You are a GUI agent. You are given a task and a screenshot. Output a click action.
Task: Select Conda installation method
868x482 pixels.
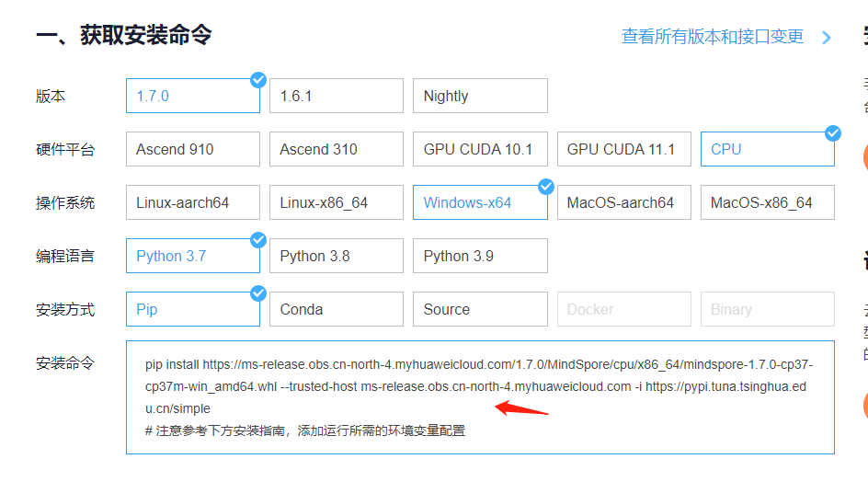tap(337, 309)
